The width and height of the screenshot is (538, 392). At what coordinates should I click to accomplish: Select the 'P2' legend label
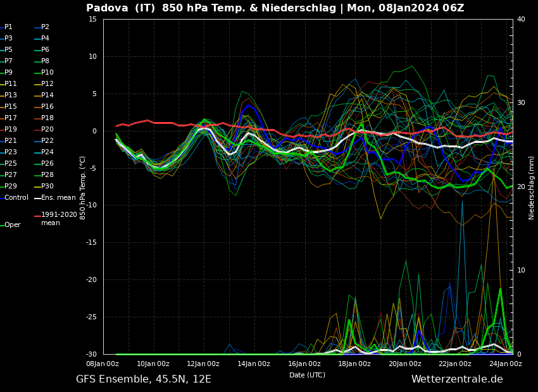pyautogui.click(x=46, y=27)
